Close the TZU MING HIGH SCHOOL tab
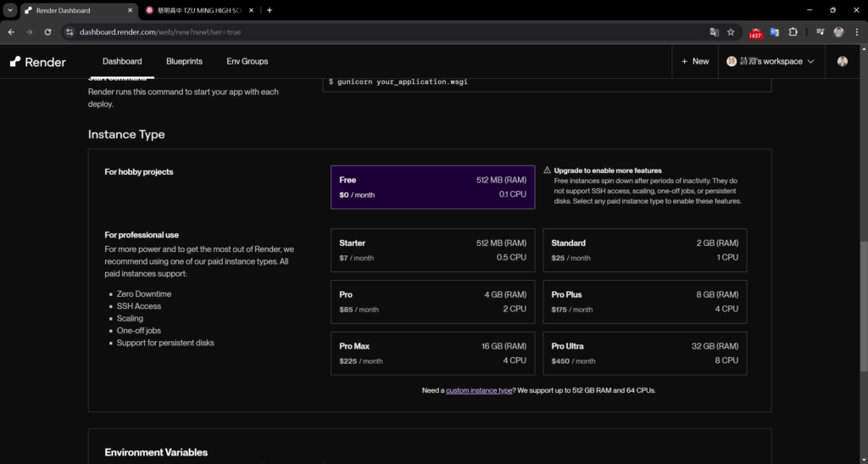This screenshot has width=868, height=464. pos(251,10)
